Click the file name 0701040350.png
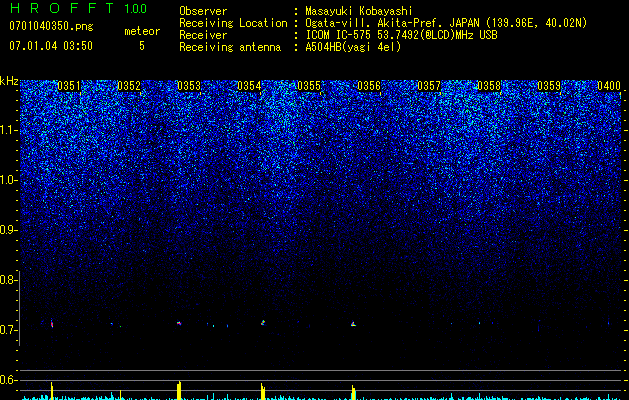The height and width of the screenshot is (400, 629). [x=51, y=26]
